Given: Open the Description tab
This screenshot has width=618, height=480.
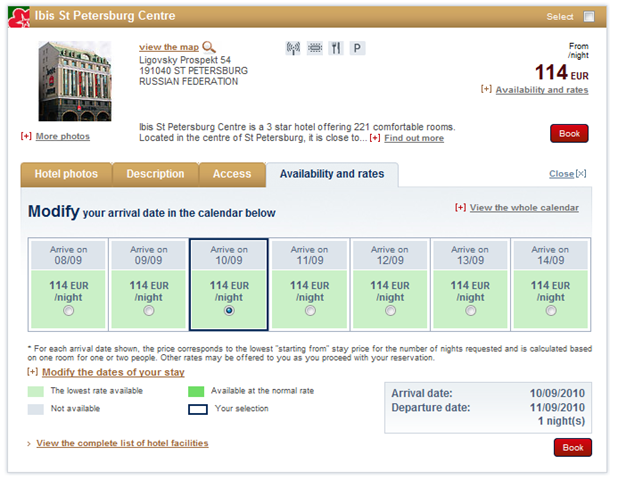Looking at the screenshot, I should [155, 174].
